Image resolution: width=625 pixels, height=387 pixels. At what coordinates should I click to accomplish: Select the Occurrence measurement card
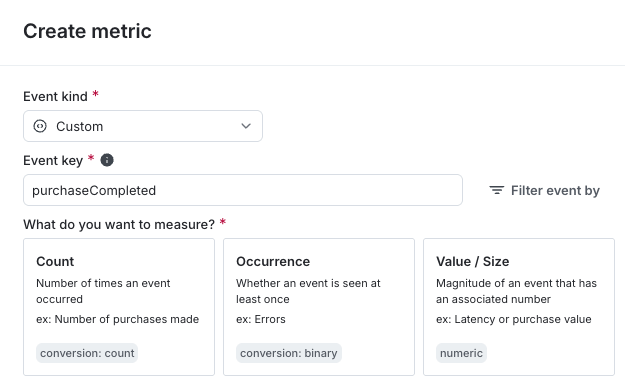[x=319, y=307]
